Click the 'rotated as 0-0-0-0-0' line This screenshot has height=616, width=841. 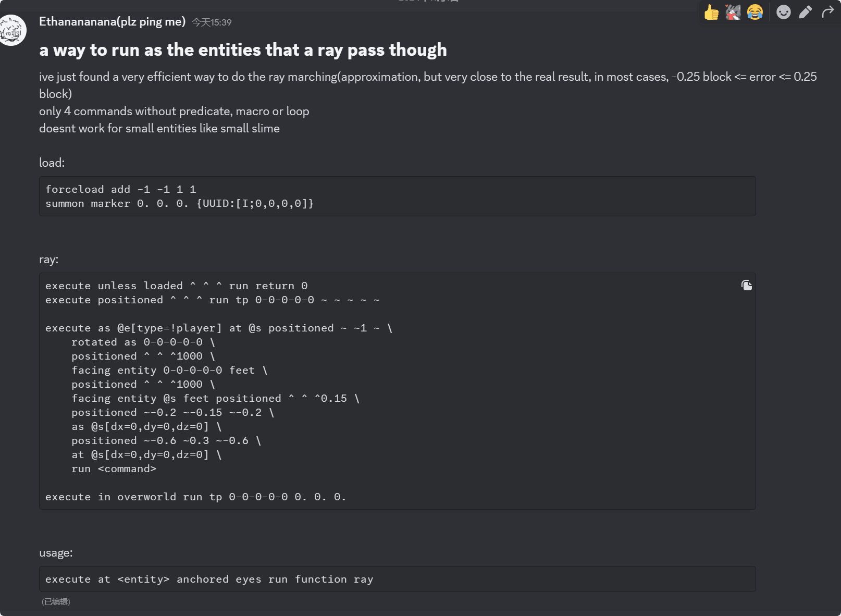(x=143, y=342)
